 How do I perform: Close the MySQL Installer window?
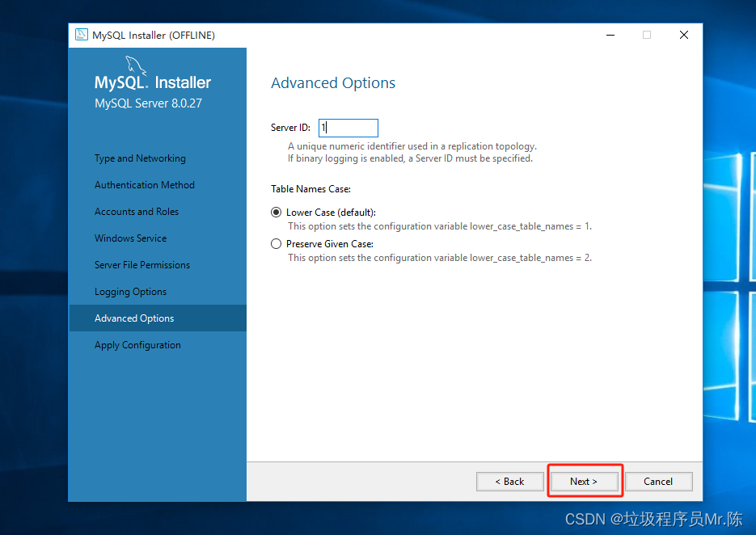[684, 36]
